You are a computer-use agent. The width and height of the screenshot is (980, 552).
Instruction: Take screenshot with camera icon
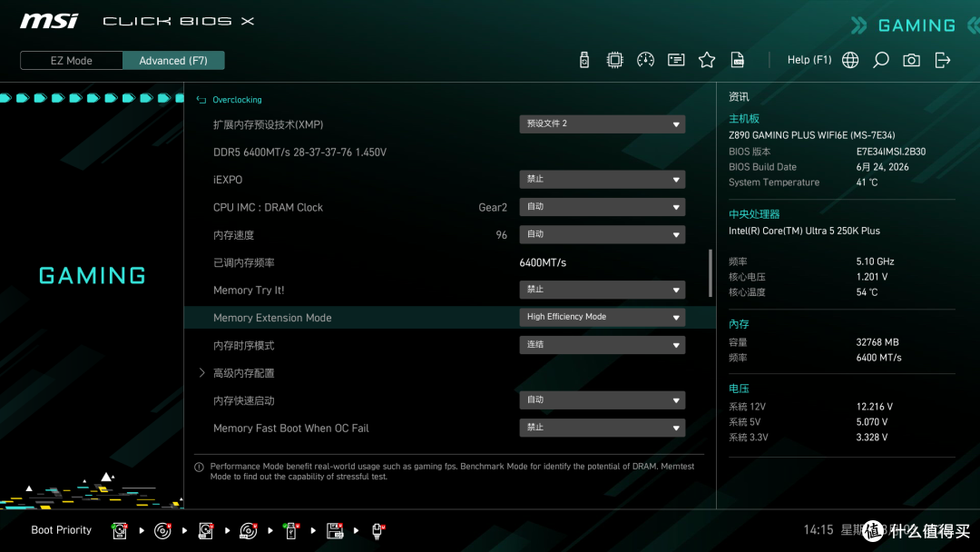point(911,60)
